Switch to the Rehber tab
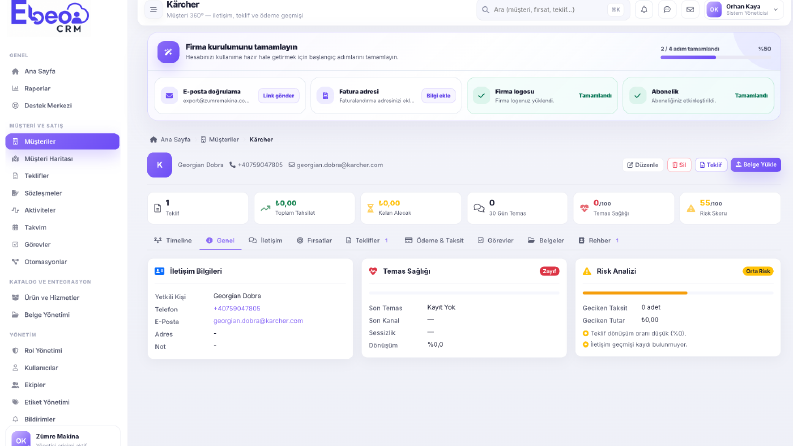 599,241
